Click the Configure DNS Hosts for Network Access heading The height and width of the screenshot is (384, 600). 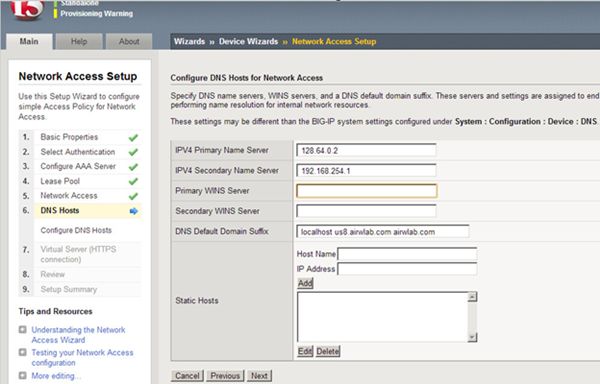246,78
